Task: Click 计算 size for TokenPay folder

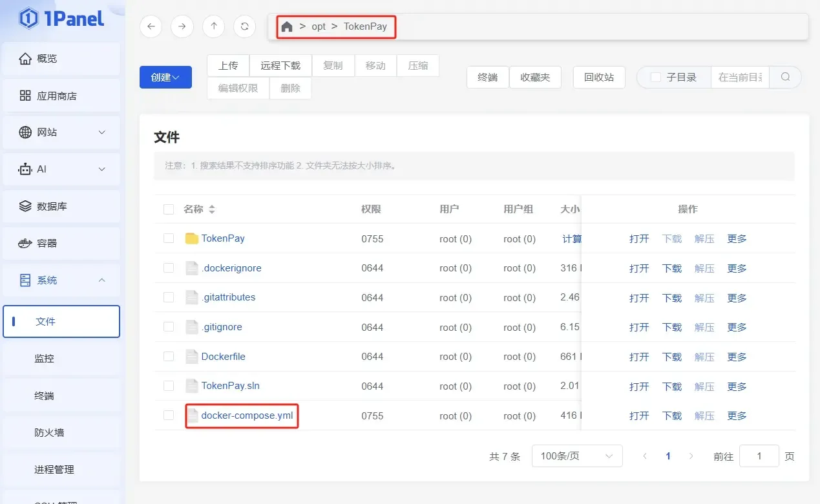Action: click(x=572, y=239)
